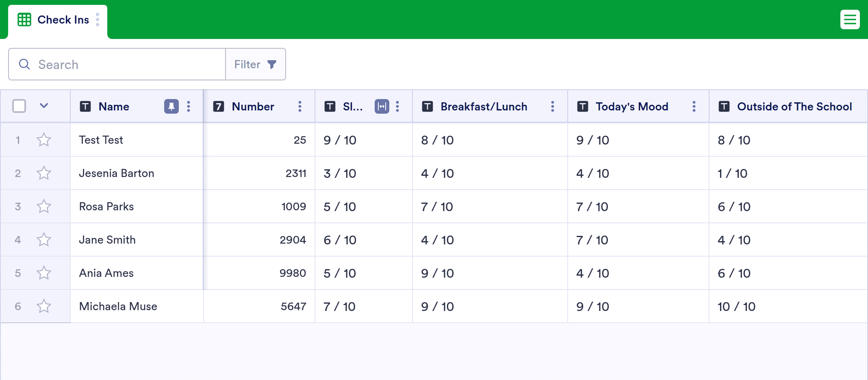
Task: Toggle the select-all rows checkbox
Action: tap(19, 106)
